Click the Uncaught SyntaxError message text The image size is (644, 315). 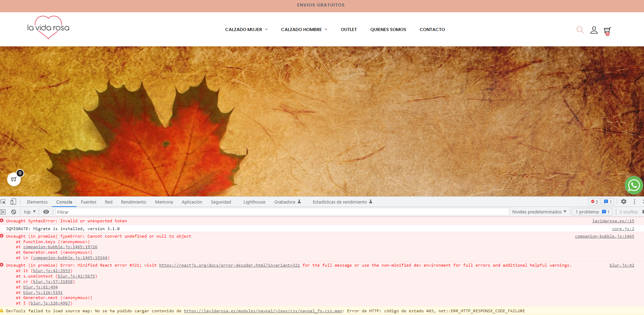pyautogui.click(x=66, y=221)
